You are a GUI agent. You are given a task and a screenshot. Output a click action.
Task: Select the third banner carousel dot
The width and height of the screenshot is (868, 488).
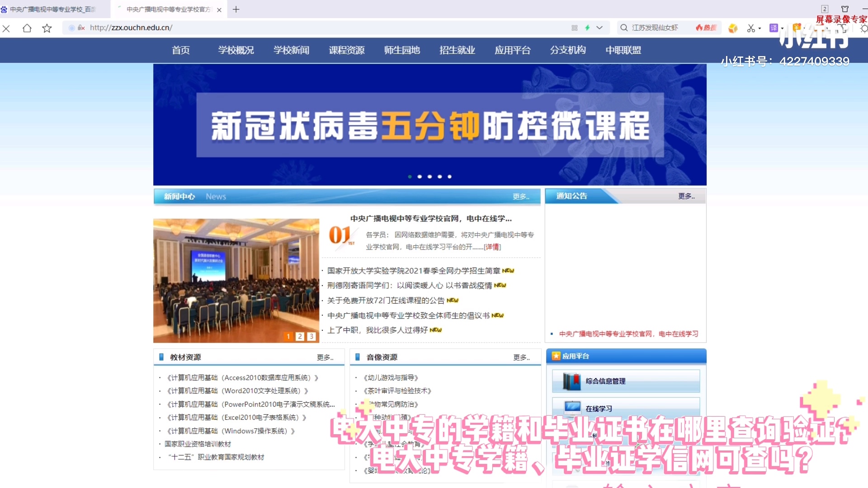tap(429, 177)
